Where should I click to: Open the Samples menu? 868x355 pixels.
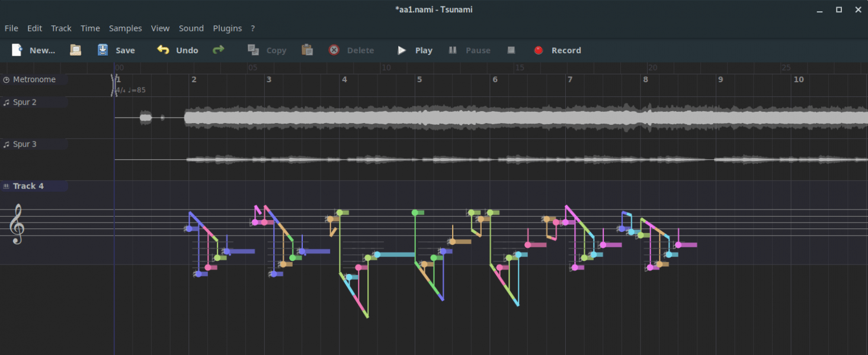(126, 28)
